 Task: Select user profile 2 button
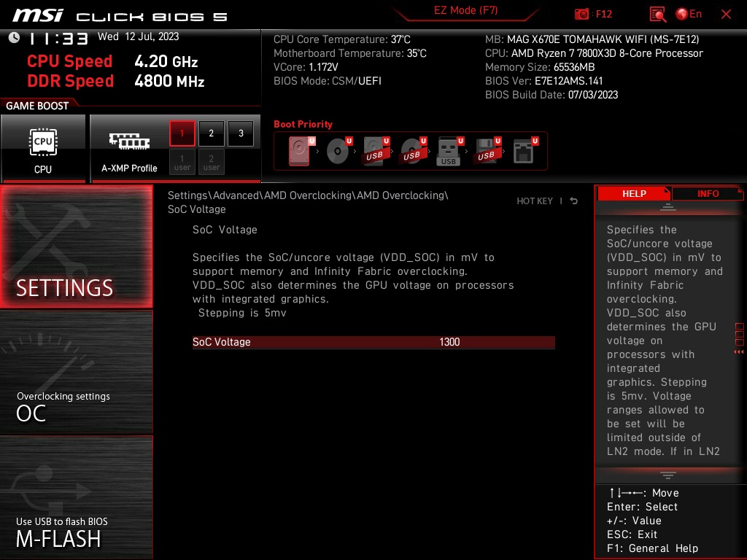(x=211, y=162)
